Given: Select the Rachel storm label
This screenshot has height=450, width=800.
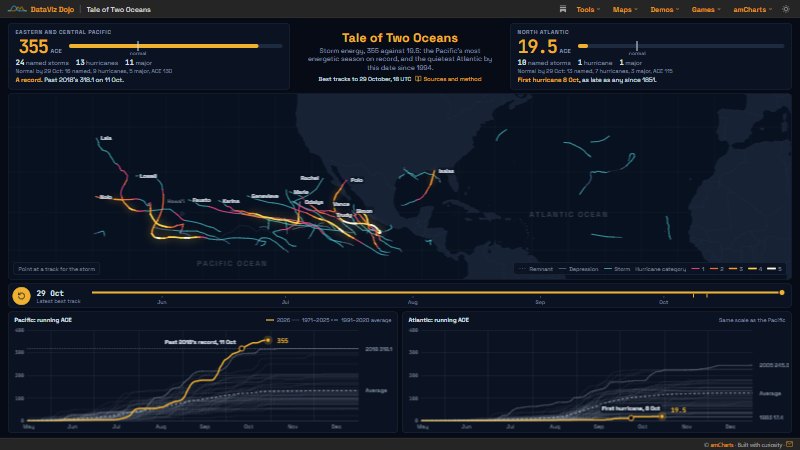Looking at the screenshot, I should [309, 178].
